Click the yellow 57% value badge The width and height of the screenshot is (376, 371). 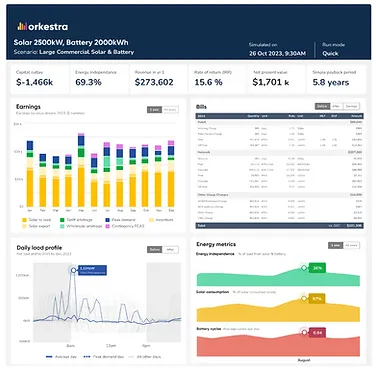(317, 298)
